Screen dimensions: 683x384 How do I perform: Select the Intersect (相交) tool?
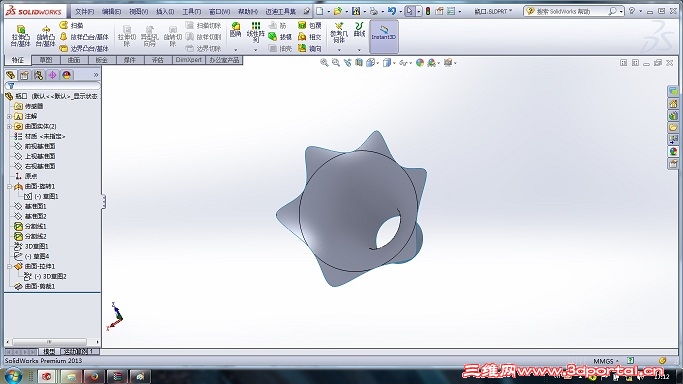coord(310,37)
